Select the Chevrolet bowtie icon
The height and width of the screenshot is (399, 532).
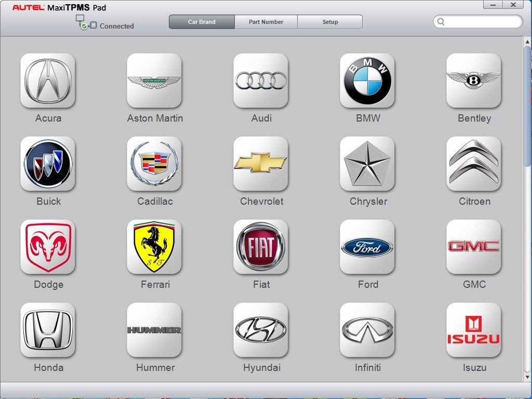click(x=261, y=164)
